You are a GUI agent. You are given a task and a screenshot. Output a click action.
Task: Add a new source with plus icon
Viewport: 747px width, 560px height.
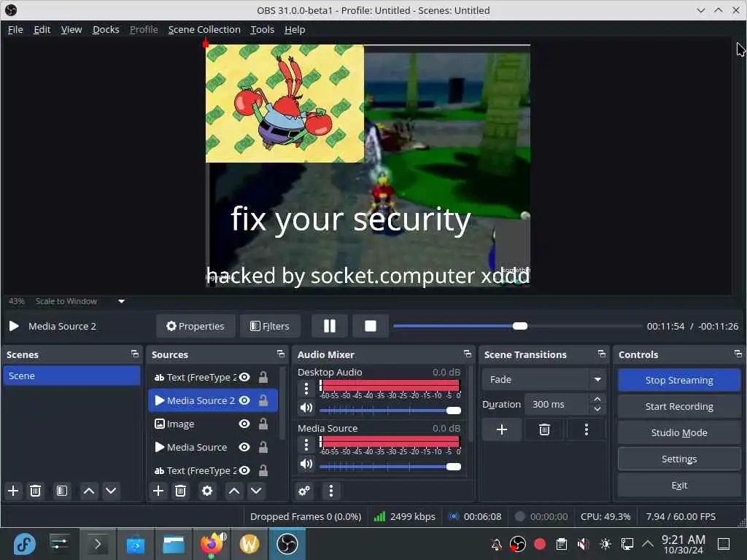coord(158,491)
